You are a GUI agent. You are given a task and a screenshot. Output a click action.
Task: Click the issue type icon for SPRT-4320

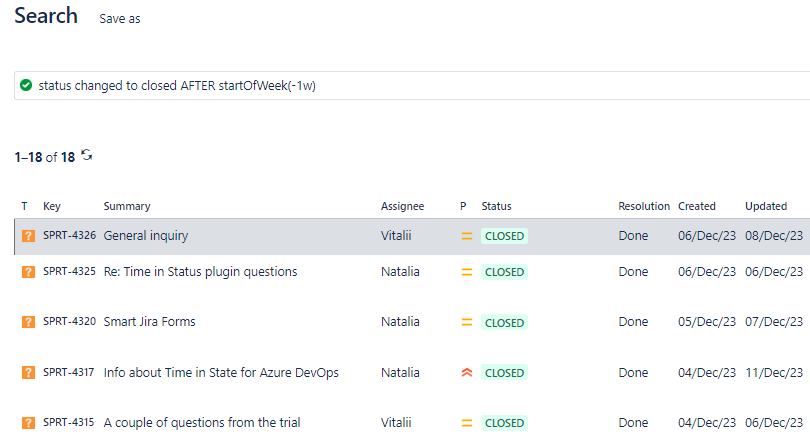click(28, 323)
